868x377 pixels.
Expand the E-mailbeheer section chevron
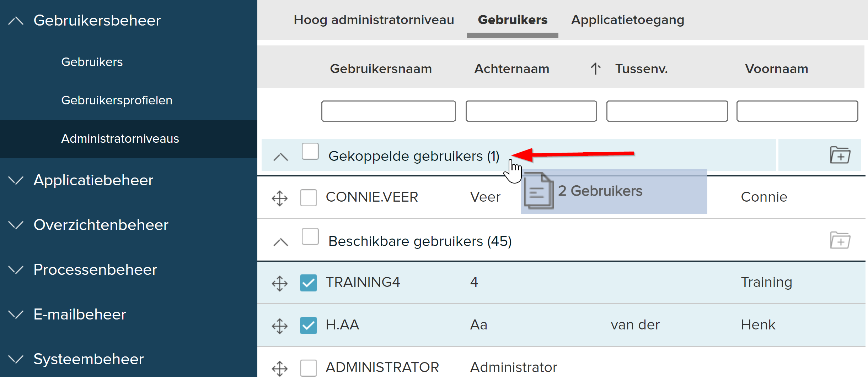coord(16,314)
